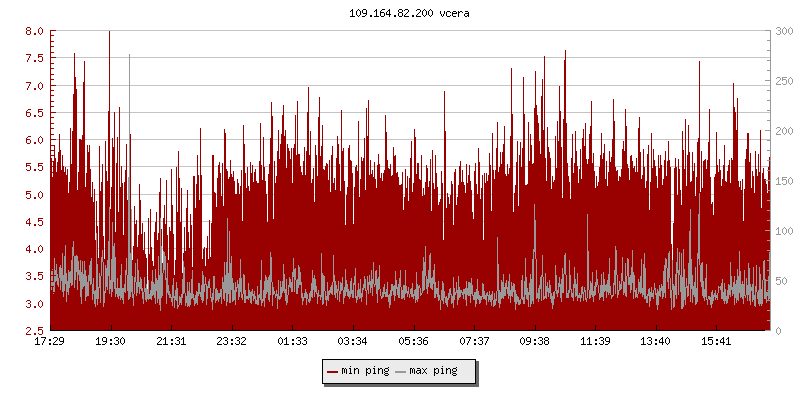Click the 8.0 value on left axis
Screen dimensions: 800x400
pyautogui.click(x=34, y=32)
